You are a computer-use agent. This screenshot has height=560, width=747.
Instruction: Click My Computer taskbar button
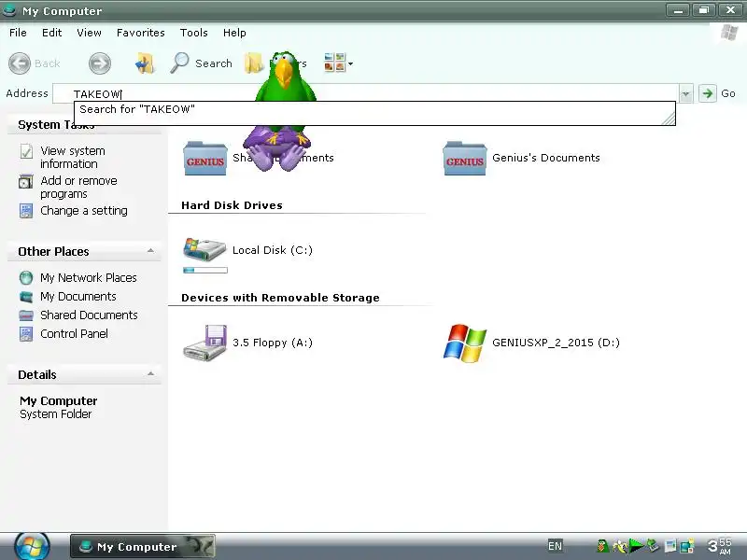[143, 546]
